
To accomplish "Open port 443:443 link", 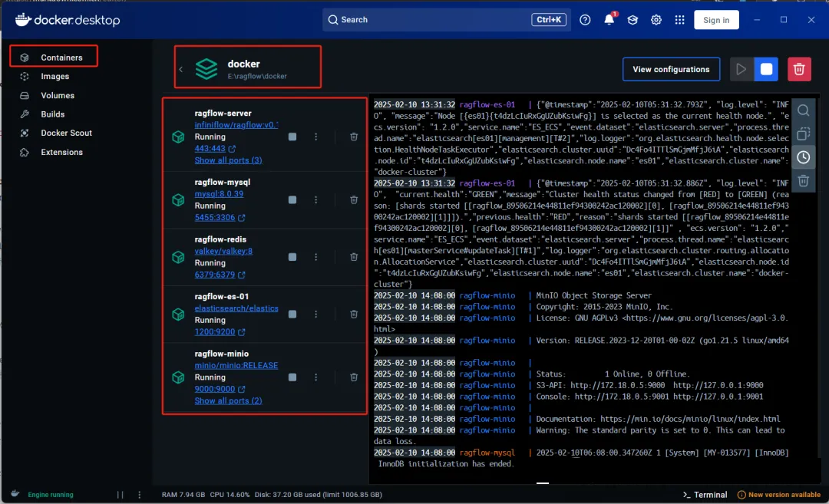I will (215, 149).
